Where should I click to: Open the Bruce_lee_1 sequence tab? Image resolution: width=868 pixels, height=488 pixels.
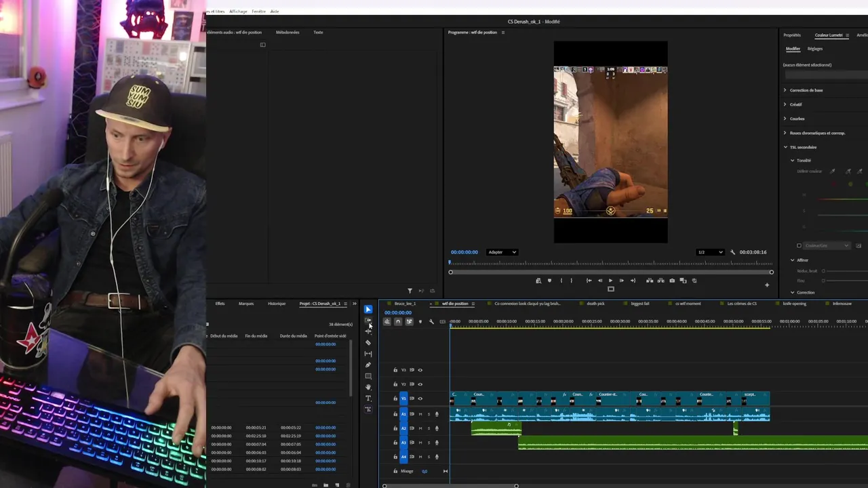point(405,304)
